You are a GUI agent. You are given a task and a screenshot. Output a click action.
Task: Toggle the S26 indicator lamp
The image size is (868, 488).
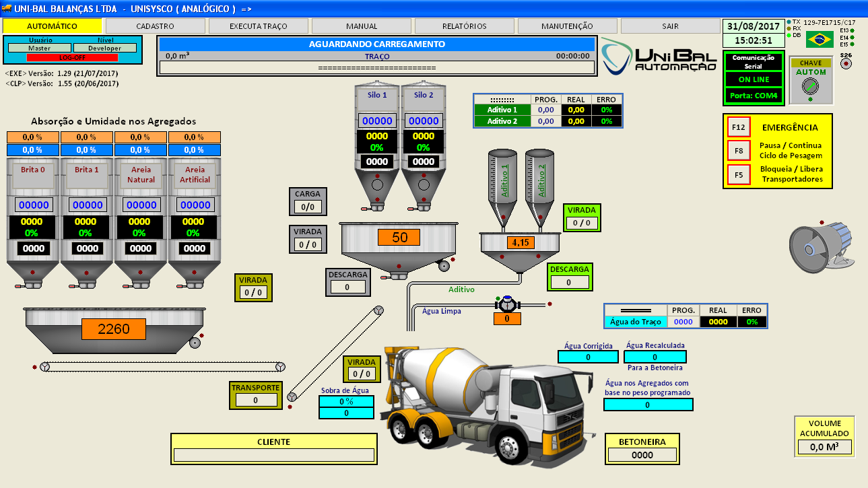tap(846, 64)
